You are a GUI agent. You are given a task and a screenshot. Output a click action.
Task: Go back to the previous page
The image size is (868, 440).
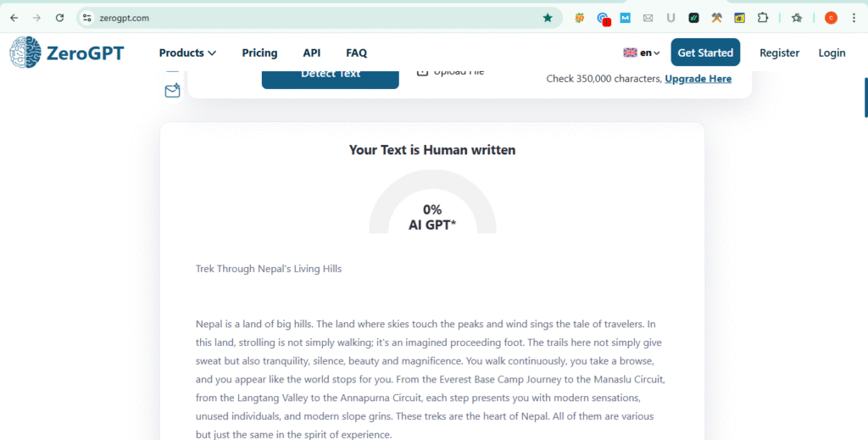coord(14,18)
